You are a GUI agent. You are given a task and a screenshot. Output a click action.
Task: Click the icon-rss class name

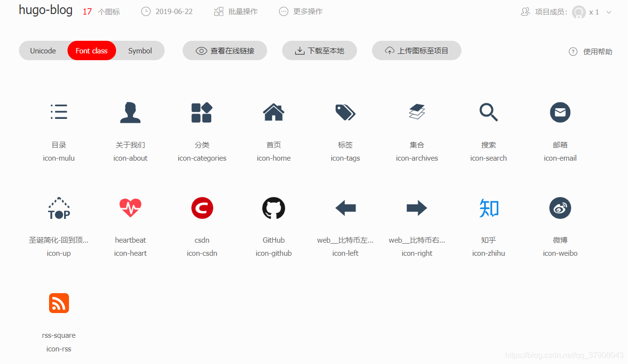click(59, 349)
